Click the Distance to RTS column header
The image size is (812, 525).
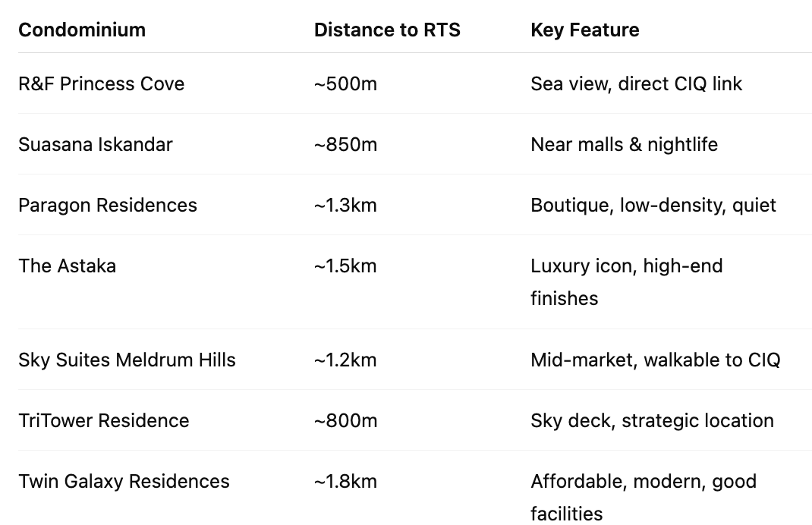[387, 30]
